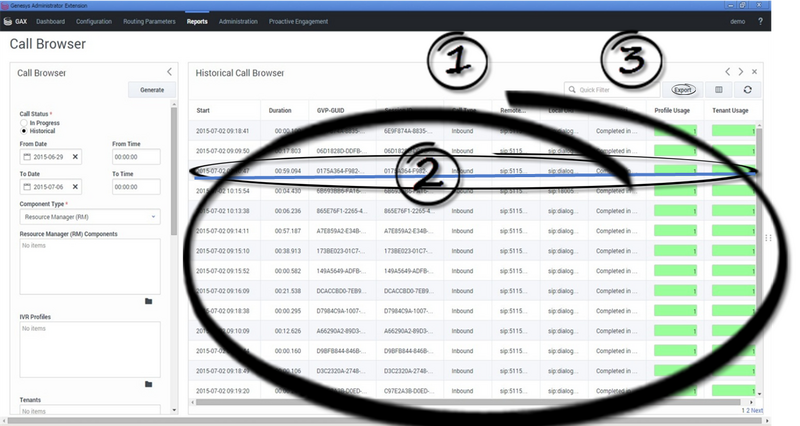Open the demo user menu
Viewport: 800px width, 426px height.
tap(738, 21)
